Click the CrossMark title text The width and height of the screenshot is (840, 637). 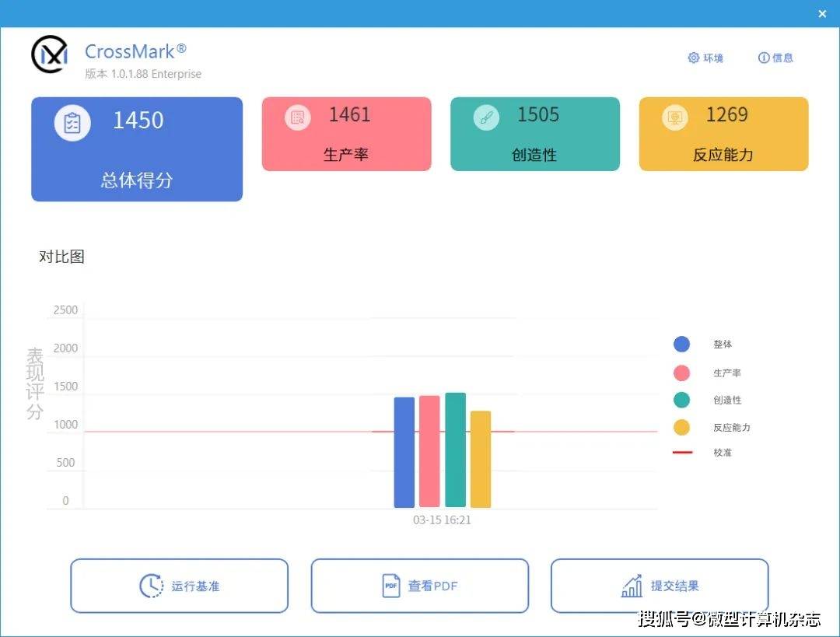click(x=135, y=51)
